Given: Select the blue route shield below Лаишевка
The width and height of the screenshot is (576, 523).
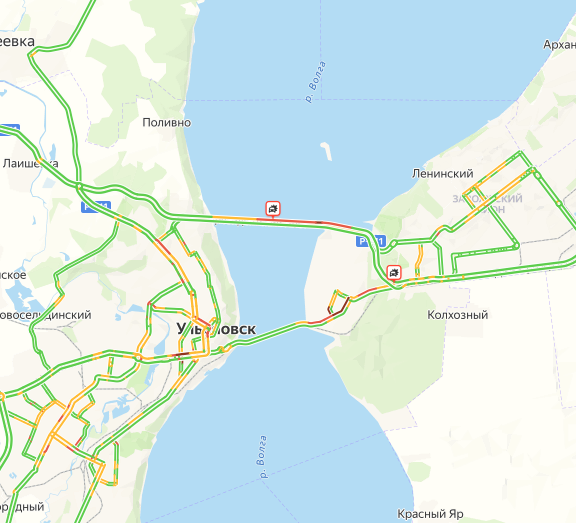Looking at the screenshot, I should 96,207.
